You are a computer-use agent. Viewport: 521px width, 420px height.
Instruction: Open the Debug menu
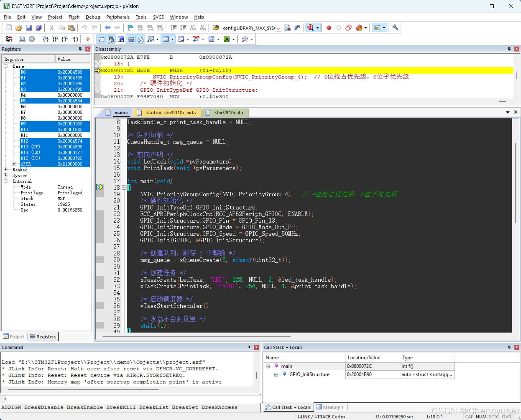93,17
